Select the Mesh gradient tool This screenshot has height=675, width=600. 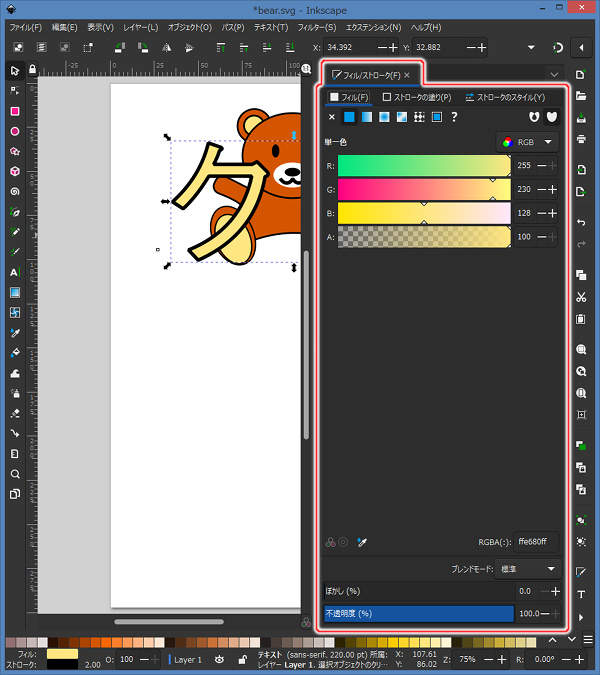pyautogui.click(x=15, y=312)
